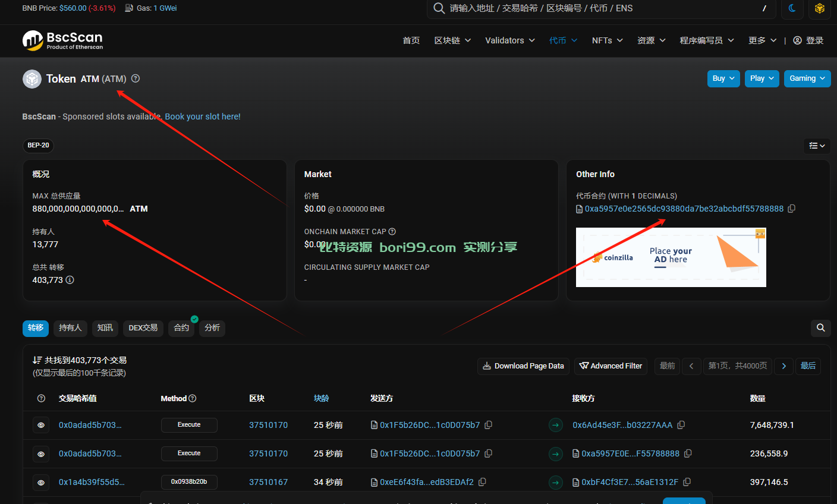837x504 pixels.
Task: Expand the NFTs menu
Action: [x=608, y=40]
